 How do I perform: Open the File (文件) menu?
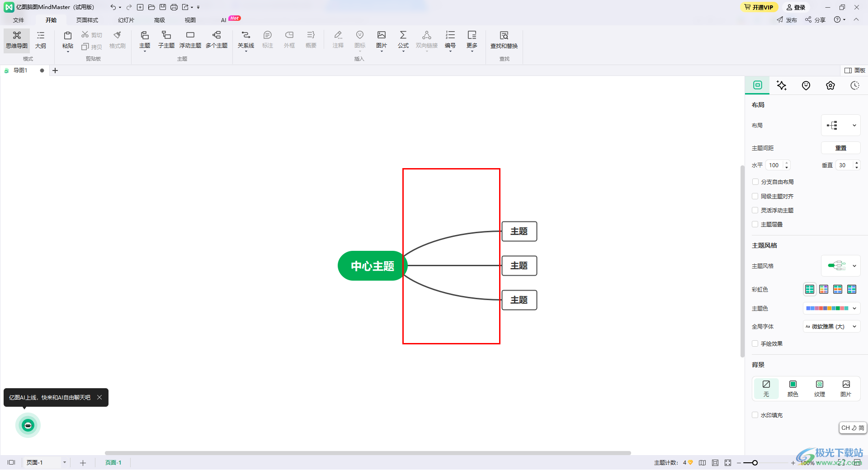(x=19, y=20)
